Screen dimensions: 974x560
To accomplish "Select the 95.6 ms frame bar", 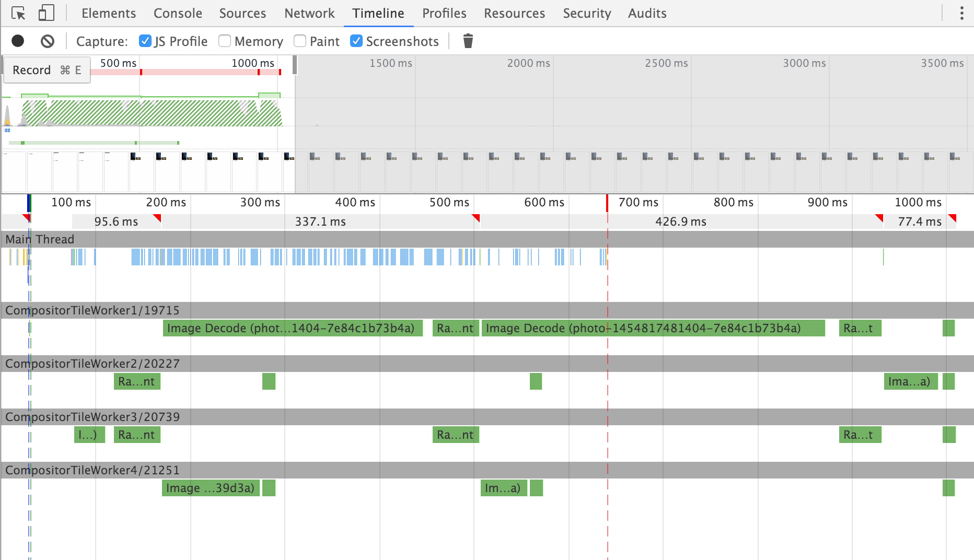I will tap(116, 221).
